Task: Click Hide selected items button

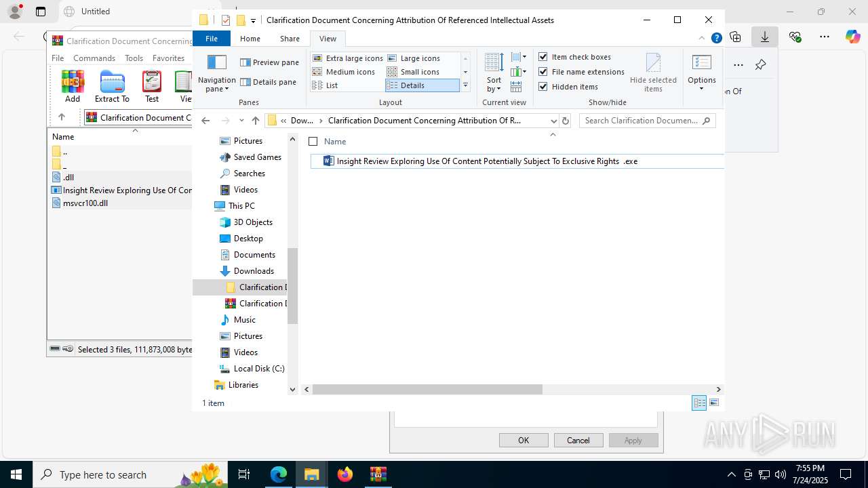Action: tap(653, 73)
